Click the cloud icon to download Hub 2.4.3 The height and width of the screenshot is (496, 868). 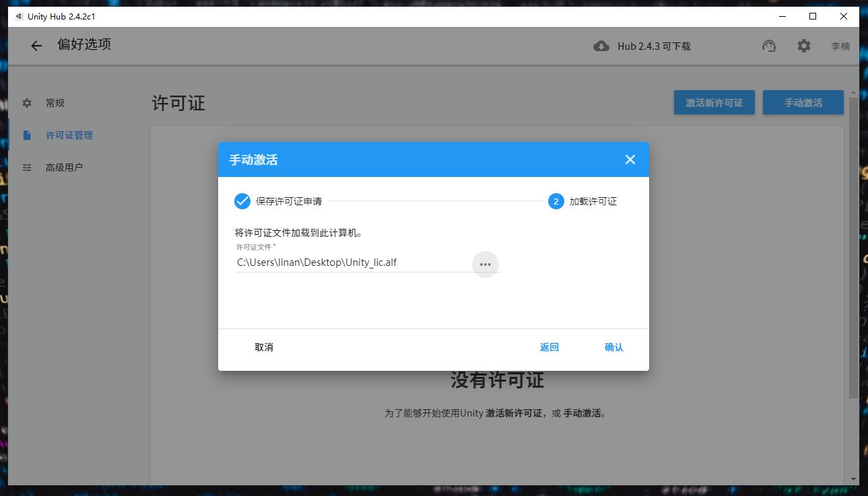(601, 46)
